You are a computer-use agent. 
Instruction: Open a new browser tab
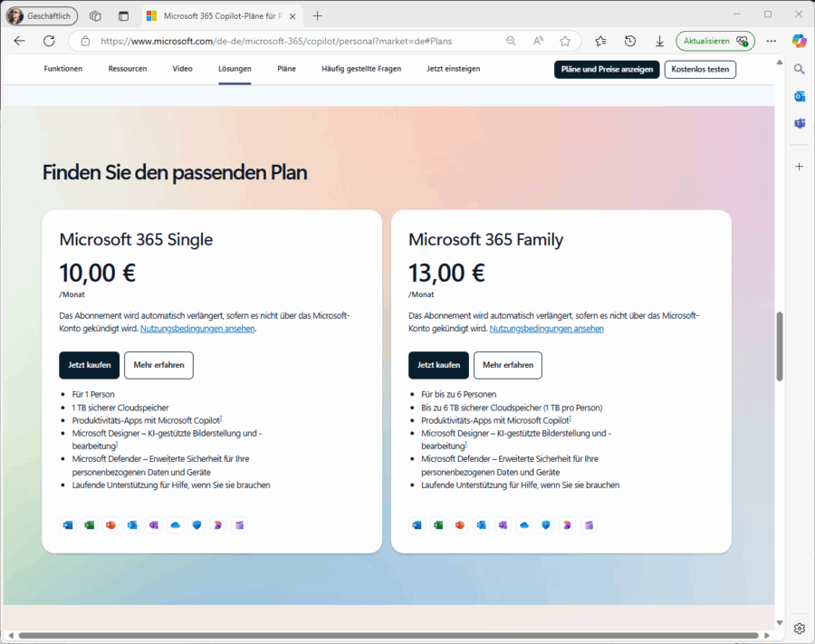[x=317, y=16]
